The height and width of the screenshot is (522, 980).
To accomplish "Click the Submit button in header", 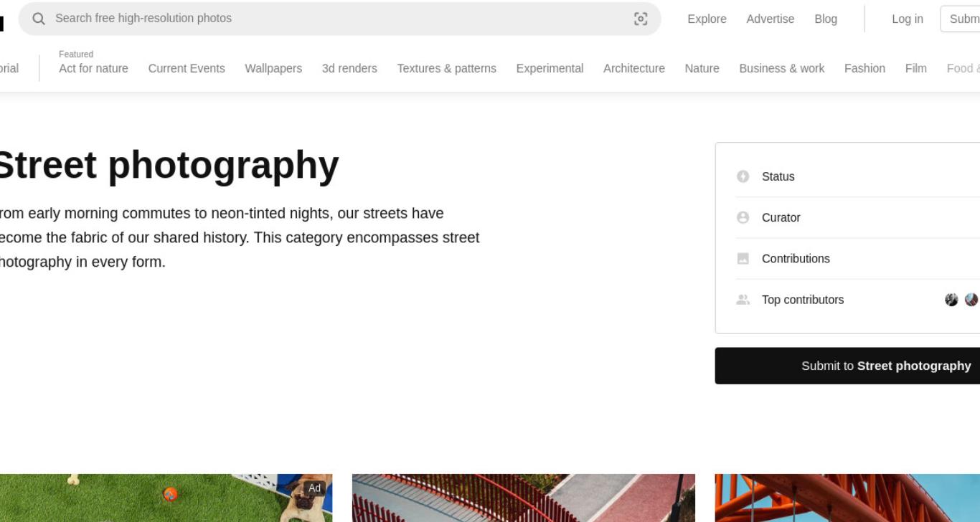I will pos(961,19).
